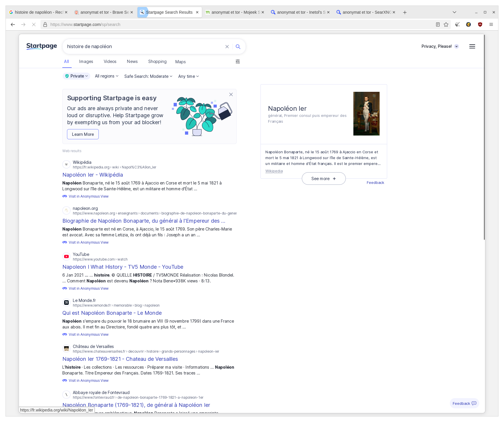Open the uBlock Origin extension icon

tap(480, 24)
